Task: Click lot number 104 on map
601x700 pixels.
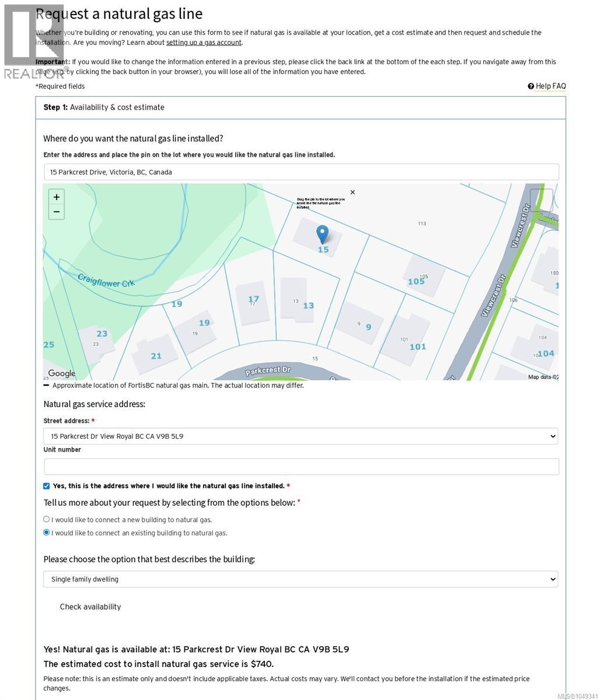Action: (546, 353)
